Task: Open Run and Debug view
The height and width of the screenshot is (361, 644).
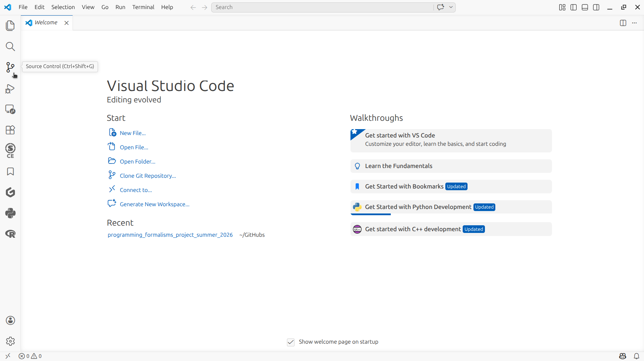Action: [10, 89]
